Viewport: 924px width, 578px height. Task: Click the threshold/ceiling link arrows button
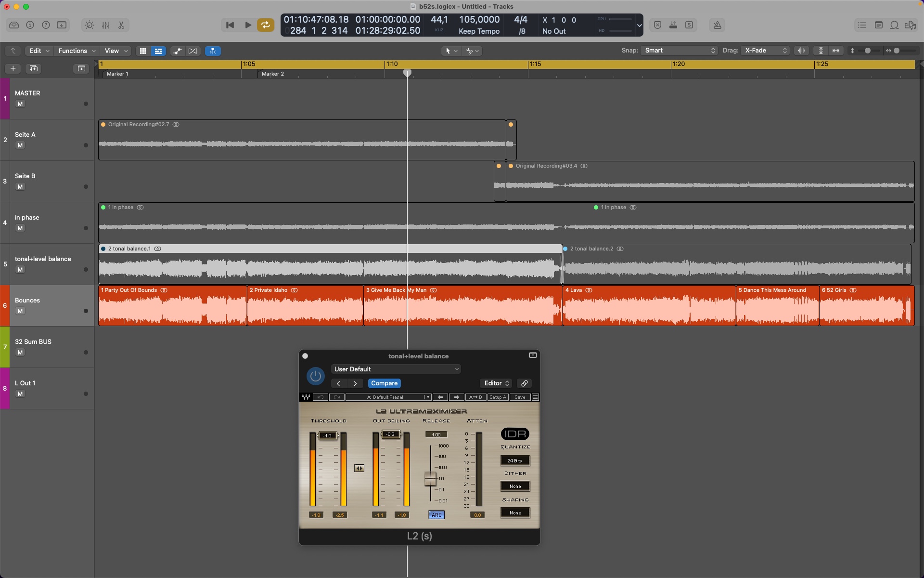pyautogui.click(x=359, y=468)
